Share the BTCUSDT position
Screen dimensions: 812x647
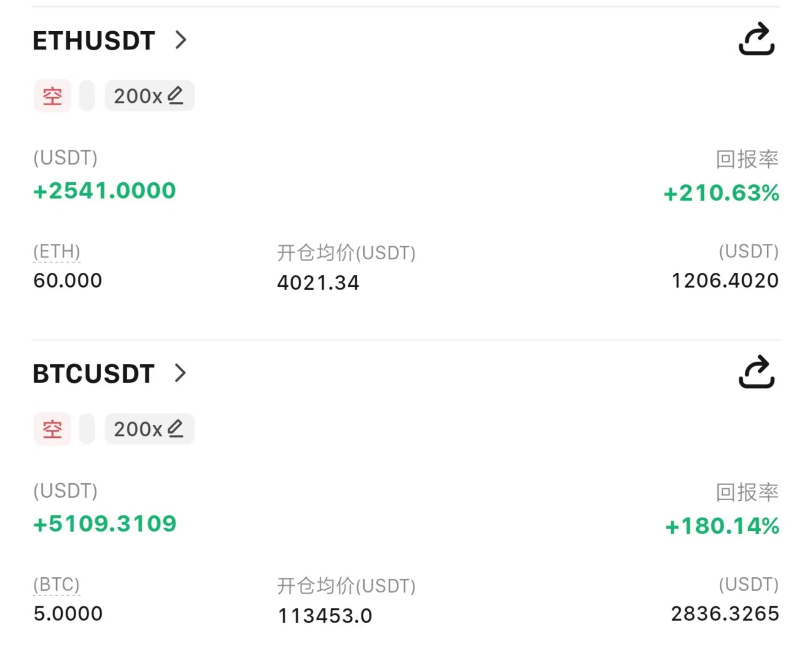757,372
